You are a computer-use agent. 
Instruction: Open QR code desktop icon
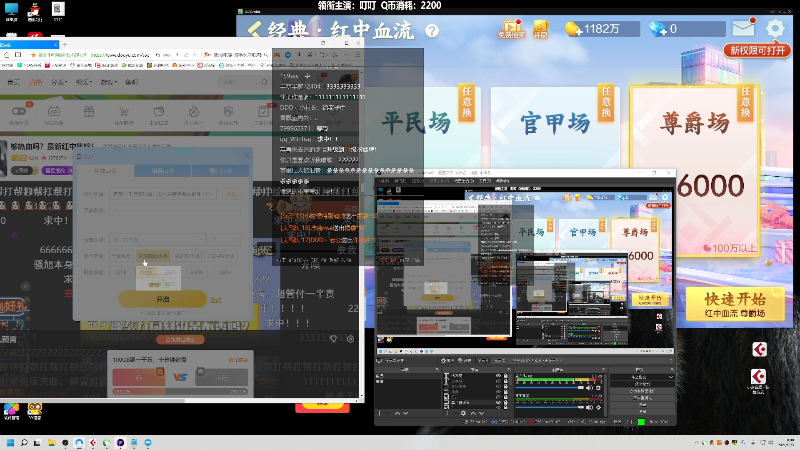(58, 9)
